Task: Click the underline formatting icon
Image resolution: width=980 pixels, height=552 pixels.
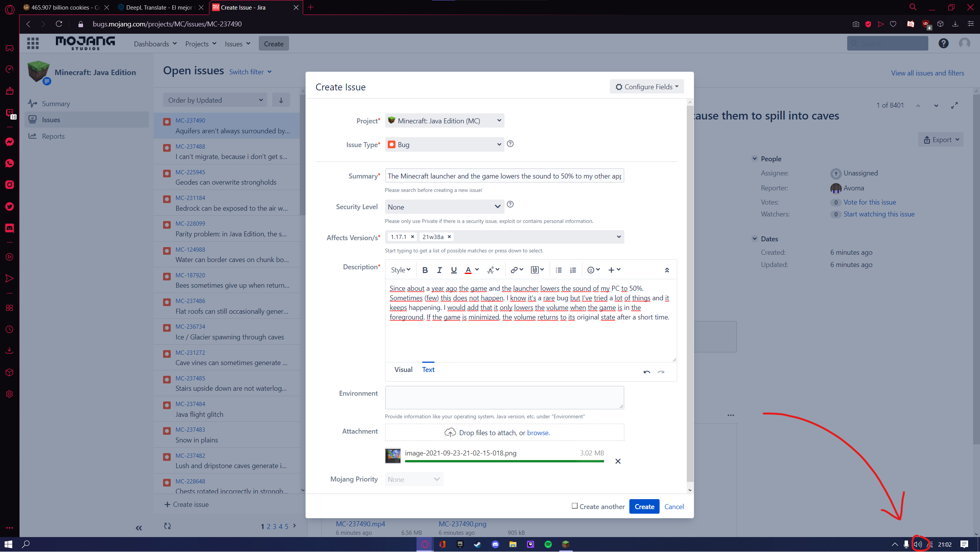Action: click(x=454, y=270)
